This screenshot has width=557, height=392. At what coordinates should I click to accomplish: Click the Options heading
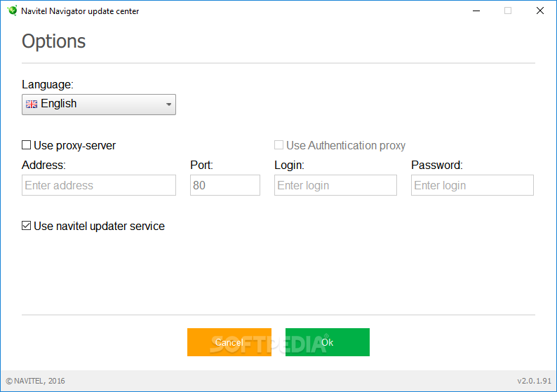tap(53, 41)
